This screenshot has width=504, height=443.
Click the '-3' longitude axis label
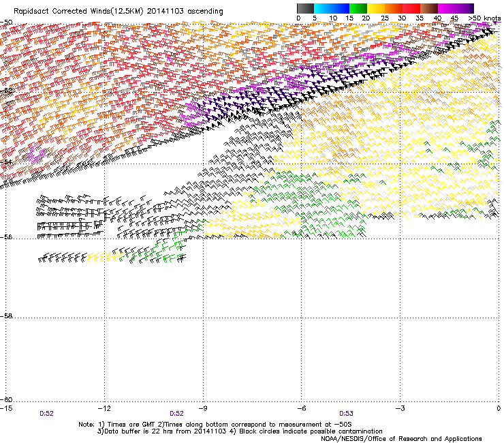pyautogui.click(x=400, y=408)
